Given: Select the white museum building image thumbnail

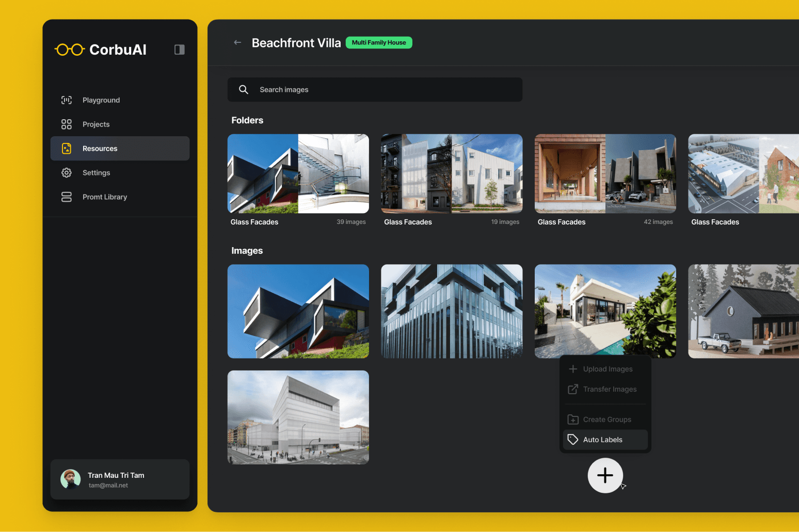Looking at the screenshot, I should pos(298,417).
